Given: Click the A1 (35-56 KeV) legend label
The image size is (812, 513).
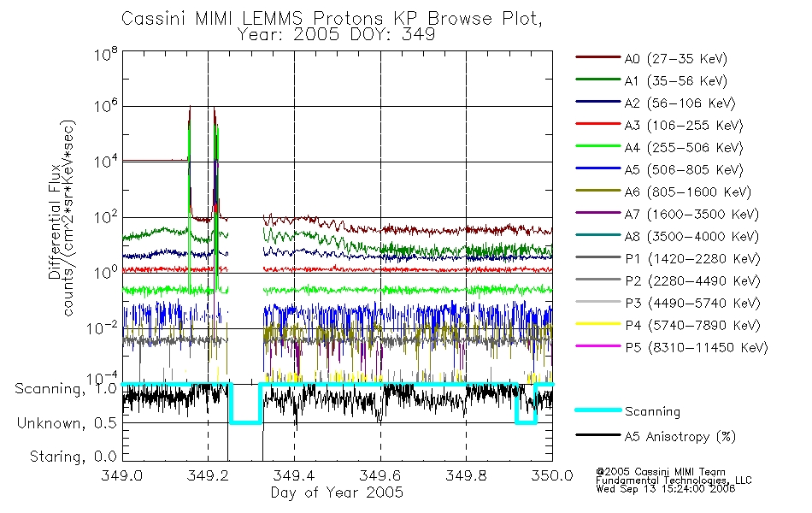Looking at the screenshot, I should click(676, 81).
